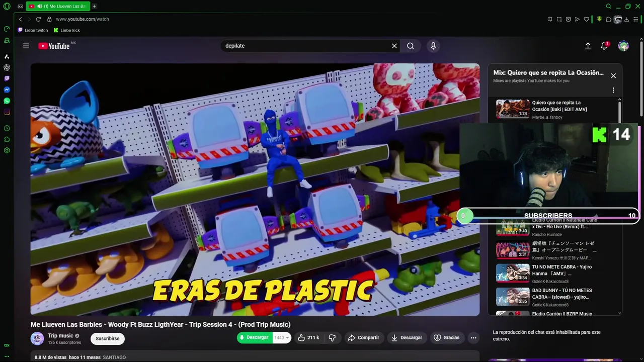Viewport: 644px width, 362px height.
Task: Click the YouTube Descargar button
Action: point(407,338)
